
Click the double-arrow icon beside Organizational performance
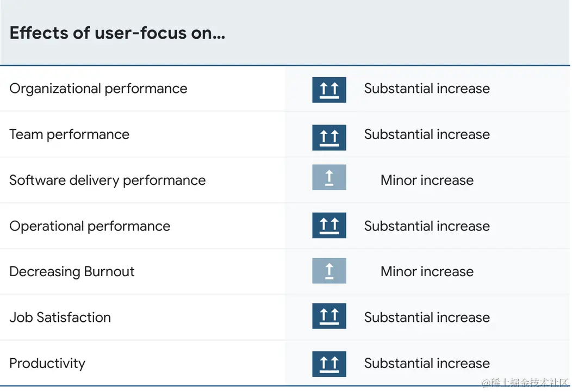(329, 90)
